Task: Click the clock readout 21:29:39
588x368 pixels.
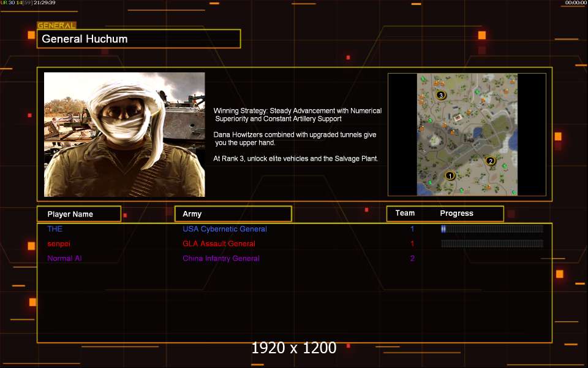Action: (44, 2)
